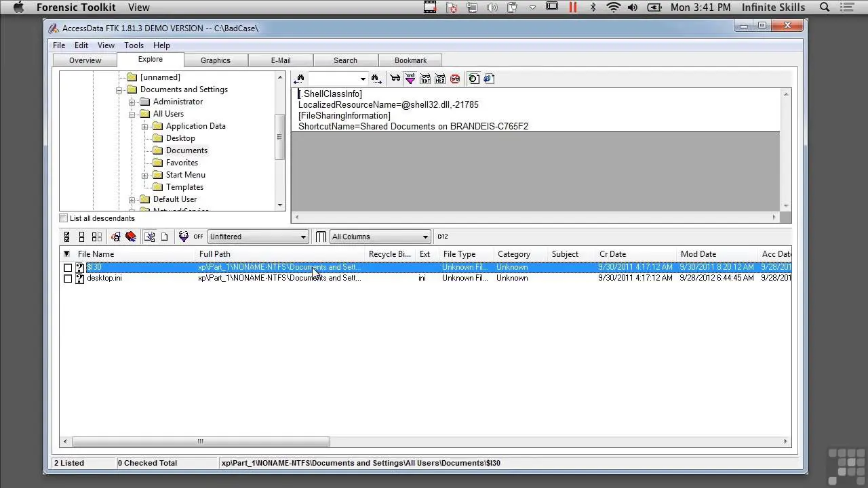
Task: Click the Text view glasses icon
Action: click(x=425, y=79)
